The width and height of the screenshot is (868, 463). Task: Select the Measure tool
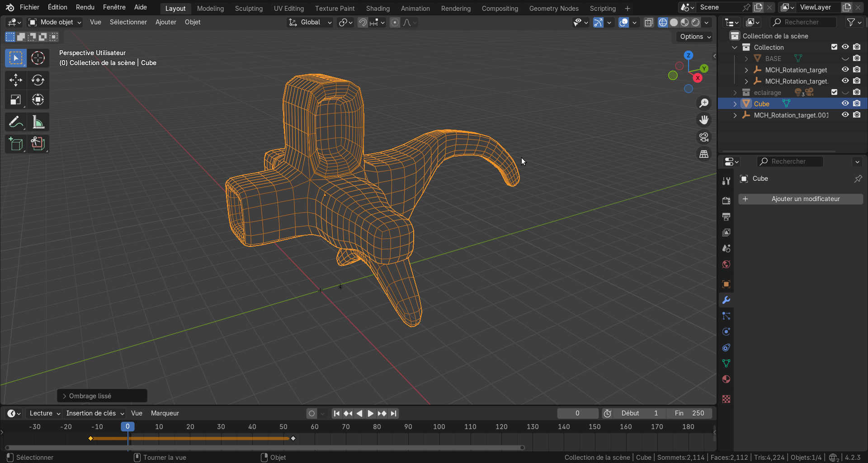coord(38,122)
